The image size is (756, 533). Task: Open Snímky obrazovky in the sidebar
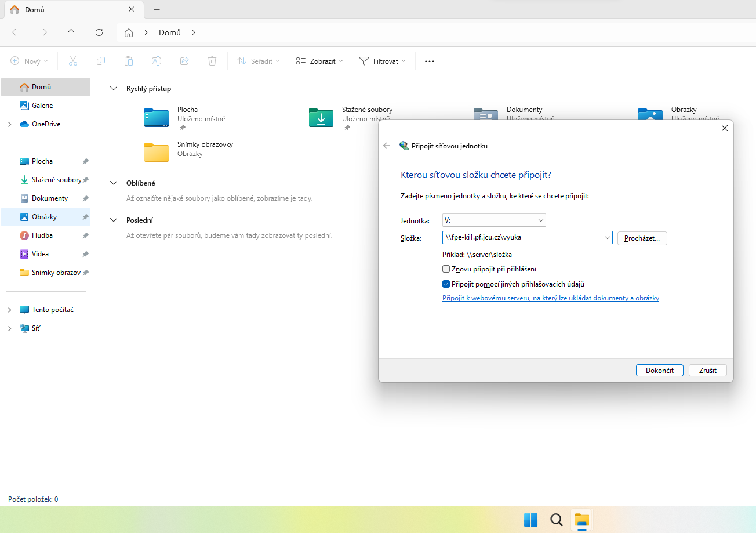(46, 273)
